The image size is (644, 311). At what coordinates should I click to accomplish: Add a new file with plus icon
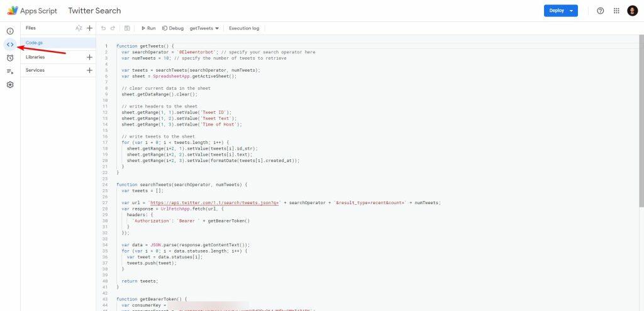point(89,28)
